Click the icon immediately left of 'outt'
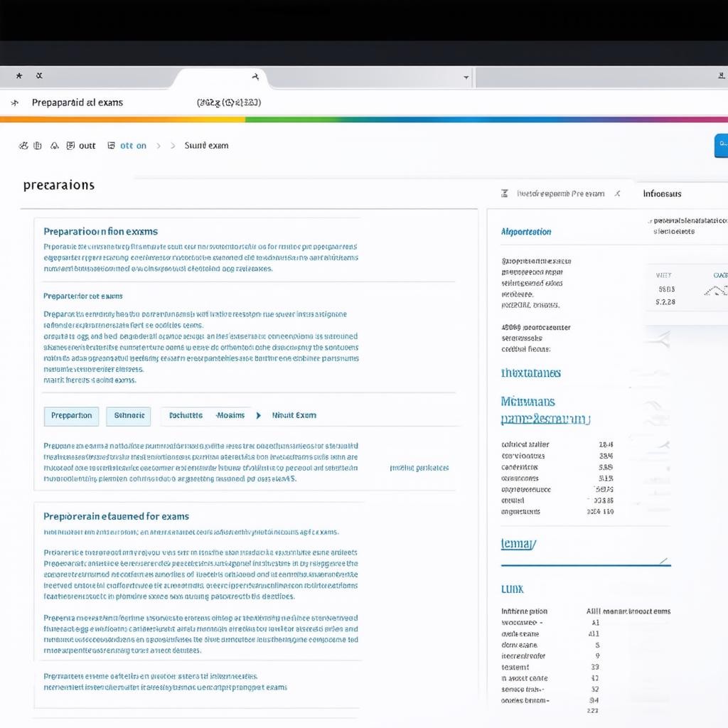The width and height of the screenshot is (728, 728). tap(70, 146)
